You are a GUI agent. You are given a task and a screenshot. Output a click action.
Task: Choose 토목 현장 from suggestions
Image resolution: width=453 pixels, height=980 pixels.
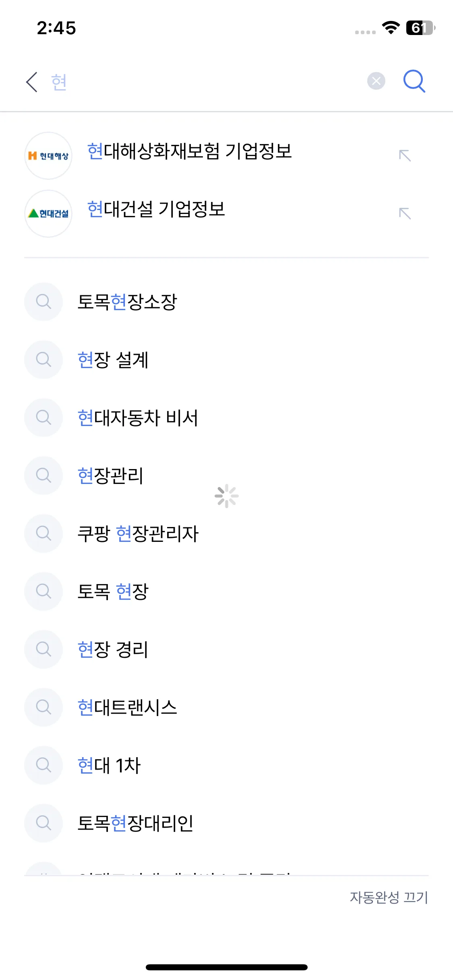click(x=113, y=591)
